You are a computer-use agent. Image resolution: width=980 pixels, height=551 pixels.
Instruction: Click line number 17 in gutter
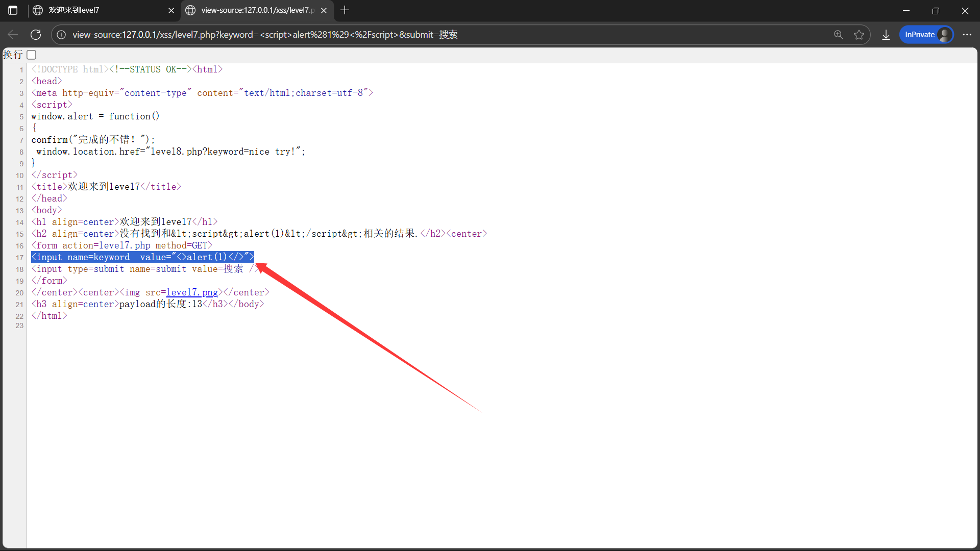(x=19, y=258)
